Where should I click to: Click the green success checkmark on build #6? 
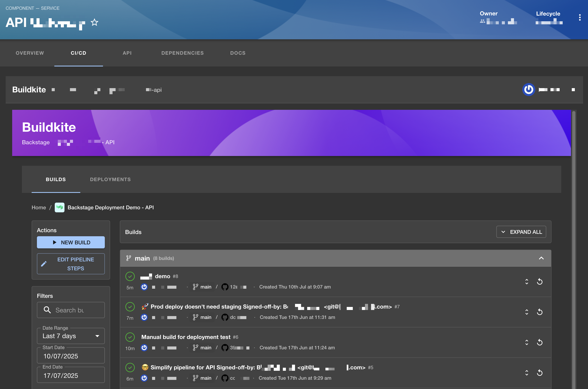coord(130,337)
